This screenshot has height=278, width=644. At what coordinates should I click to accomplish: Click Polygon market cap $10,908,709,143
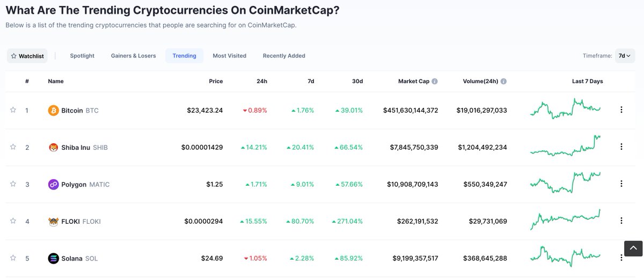413,185
